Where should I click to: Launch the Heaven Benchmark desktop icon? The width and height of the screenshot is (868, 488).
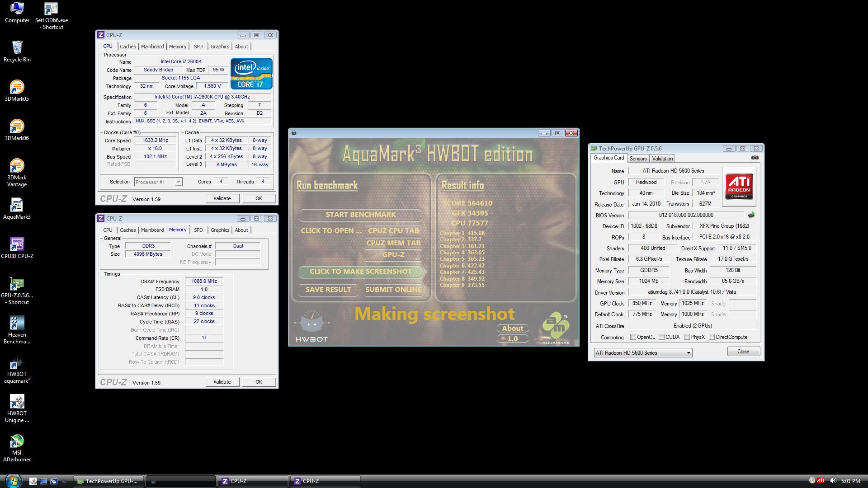tap(17, 329)
